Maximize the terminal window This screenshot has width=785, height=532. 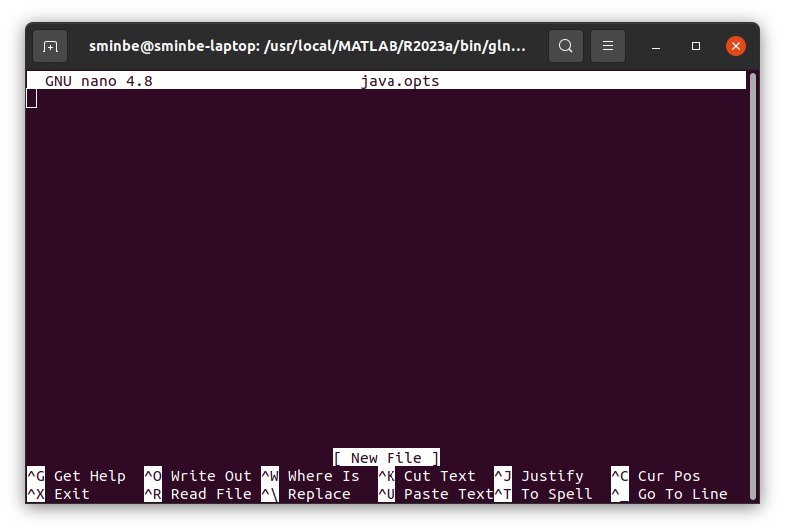(696, 46)
